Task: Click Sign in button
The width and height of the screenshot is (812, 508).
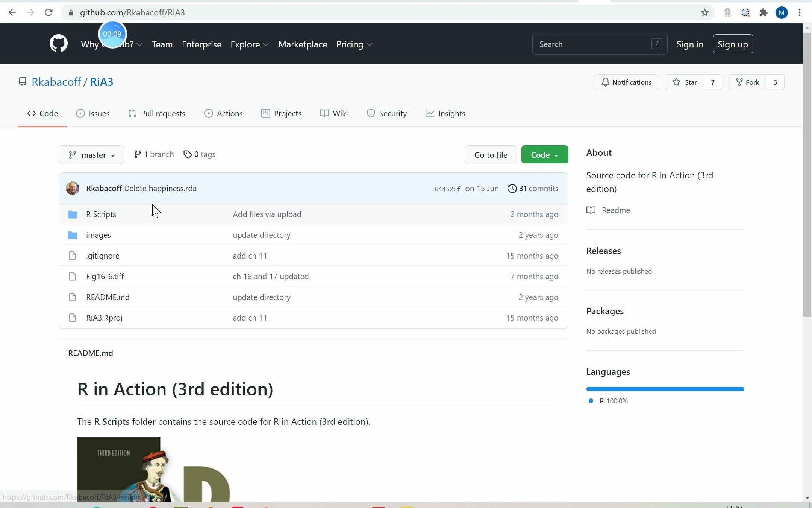Action: pos(690,44)
